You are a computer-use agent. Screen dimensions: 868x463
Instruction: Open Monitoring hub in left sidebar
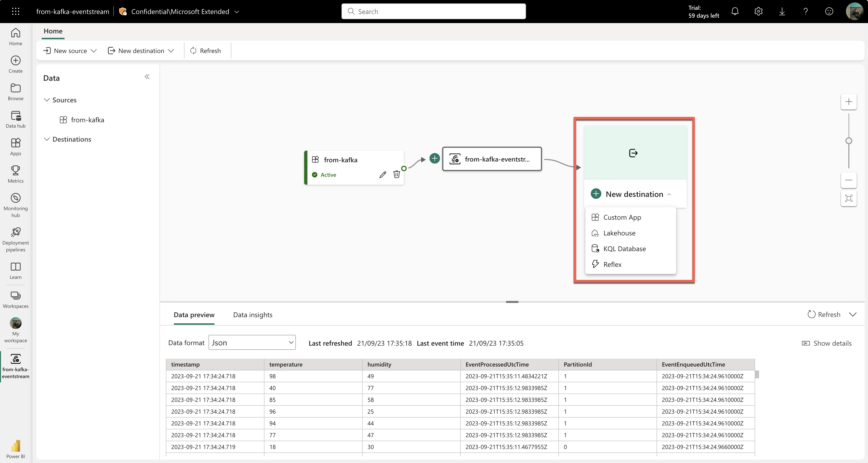(x=15, y=205)
